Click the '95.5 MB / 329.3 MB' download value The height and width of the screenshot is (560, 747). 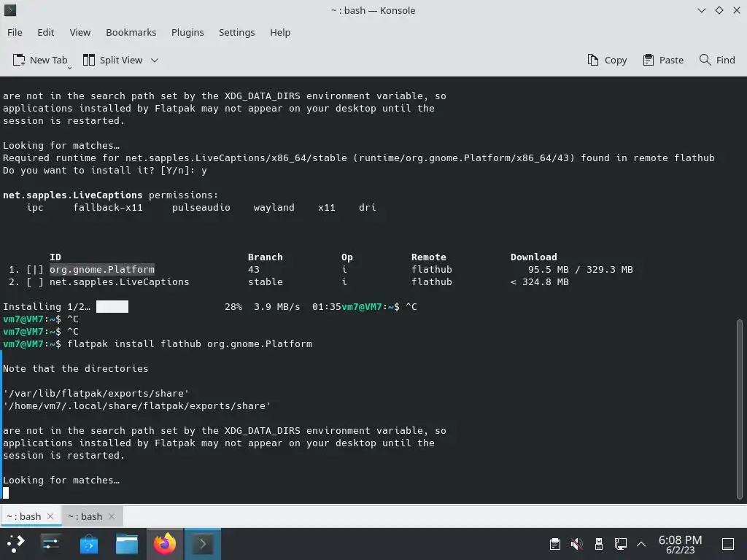[x=580, y=270]
